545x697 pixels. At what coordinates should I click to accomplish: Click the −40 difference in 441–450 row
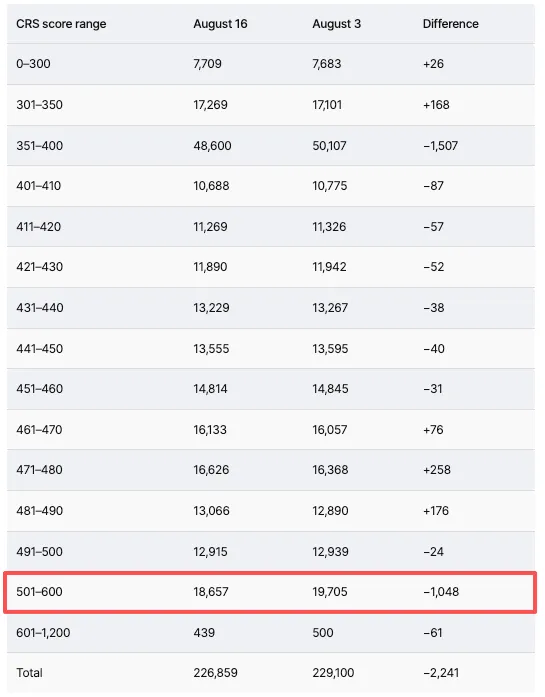point(433,348)
